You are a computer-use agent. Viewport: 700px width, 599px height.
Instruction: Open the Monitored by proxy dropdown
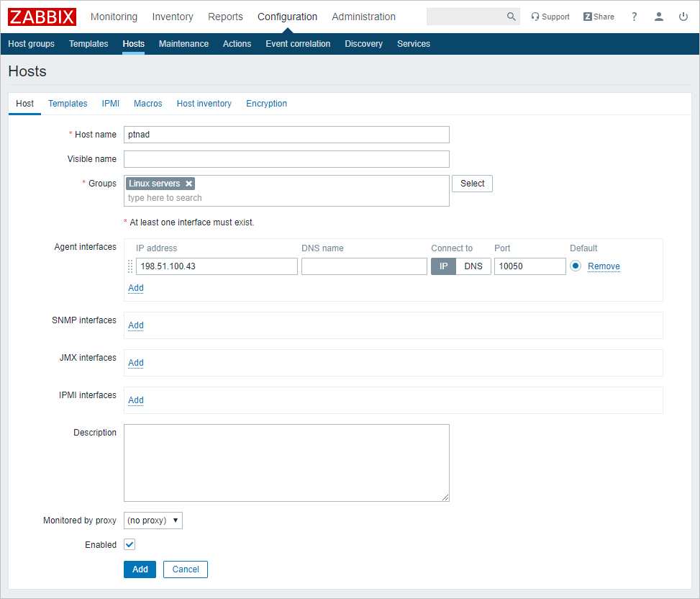click(153, 520)
